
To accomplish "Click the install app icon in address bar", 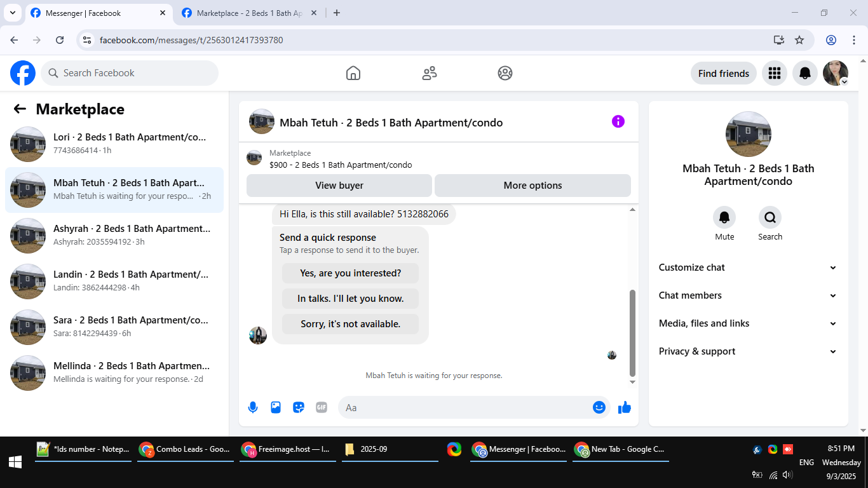I will pyautogui.click(x=779, y=40).
